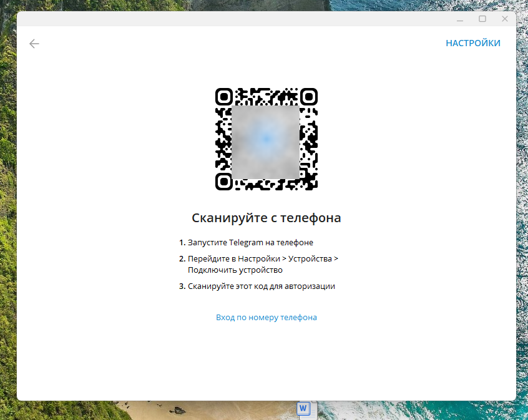Click "Вход по номеру телефона" link
The height and width of the screenshot is (420, 528).
(x=266, y=317)
